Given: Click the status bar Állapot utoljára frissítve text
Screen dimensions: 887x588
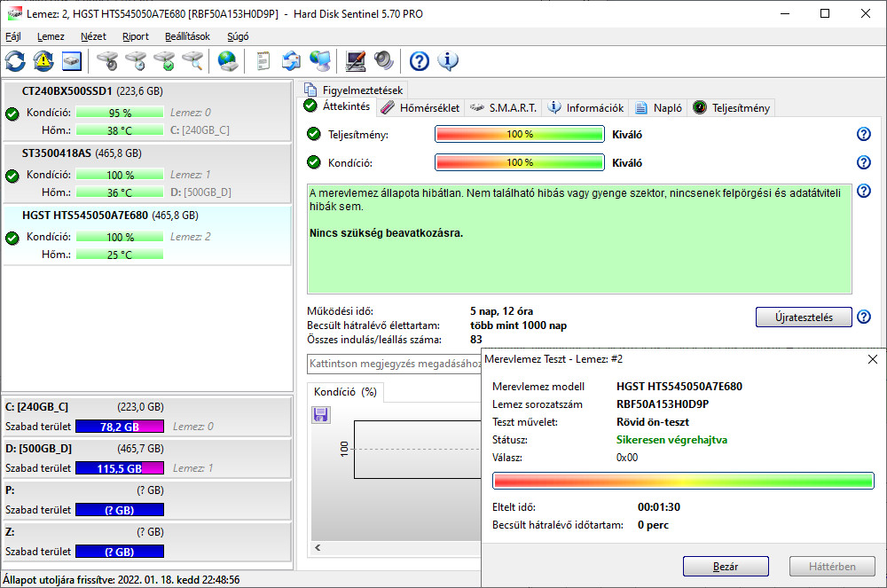Looking at the screenshot, I should [x=121, y=579].
